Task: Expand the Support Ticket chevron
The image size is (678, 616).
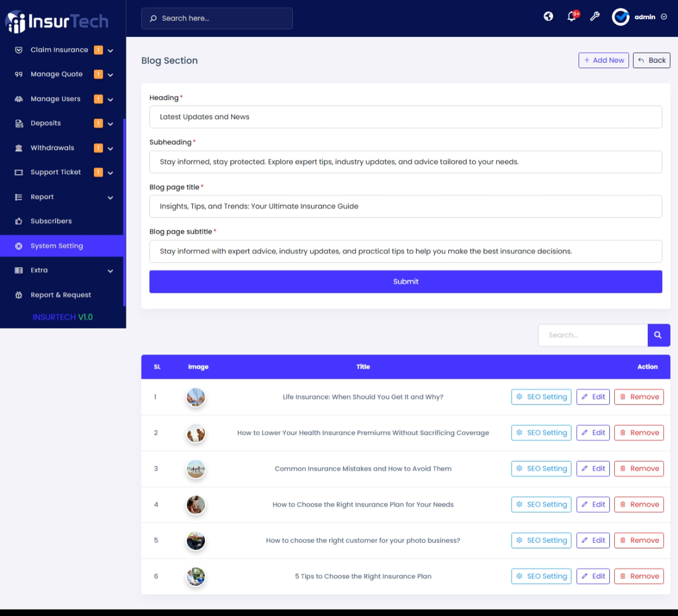Action: click(110, 173)
